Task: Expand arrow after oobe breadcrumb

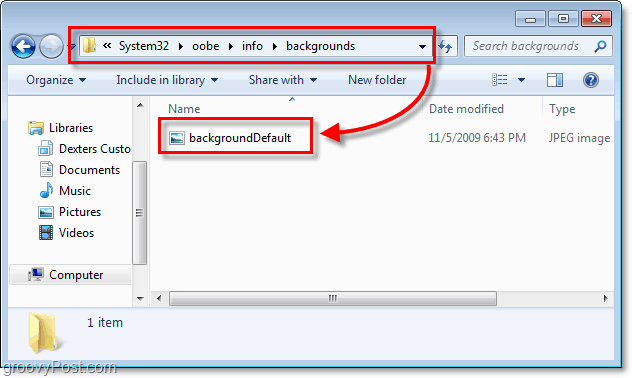Action: [231, 46]
